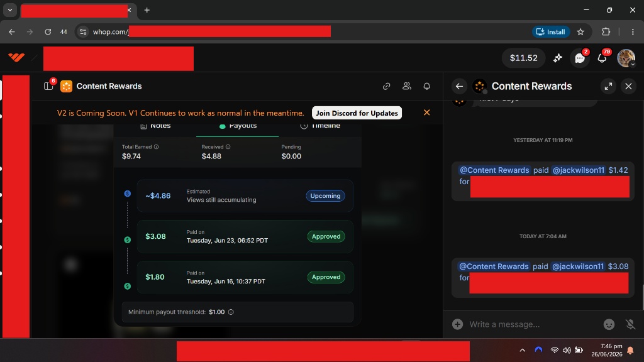Open the browser extensions menu

(606, 31)
